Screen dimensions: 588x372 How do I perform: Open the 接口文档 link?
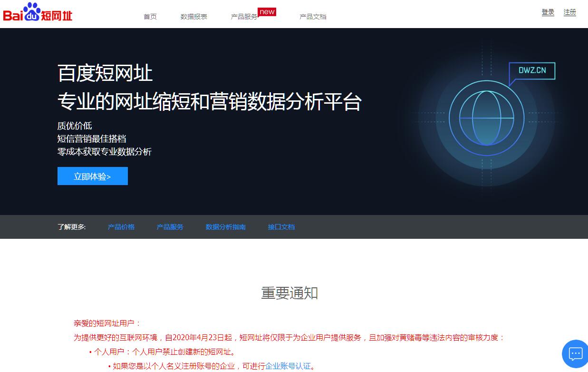[281, 227]
